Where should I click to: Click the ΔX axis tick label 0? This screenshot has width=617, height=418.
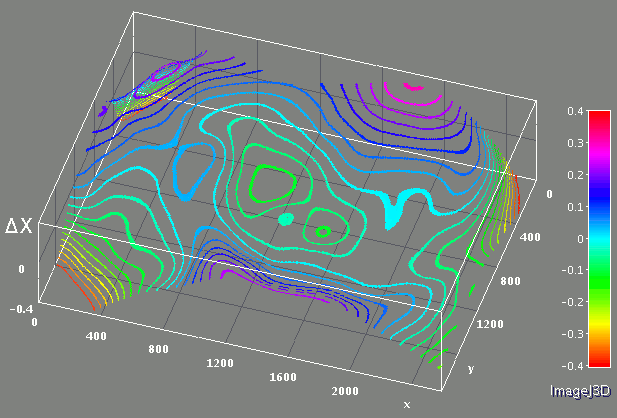coord(21,269)
